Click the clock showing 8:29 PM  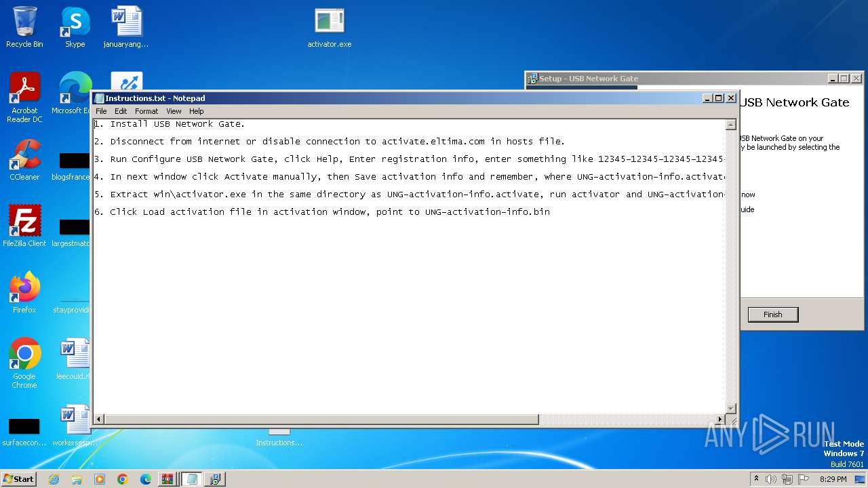tap(833, 479)
